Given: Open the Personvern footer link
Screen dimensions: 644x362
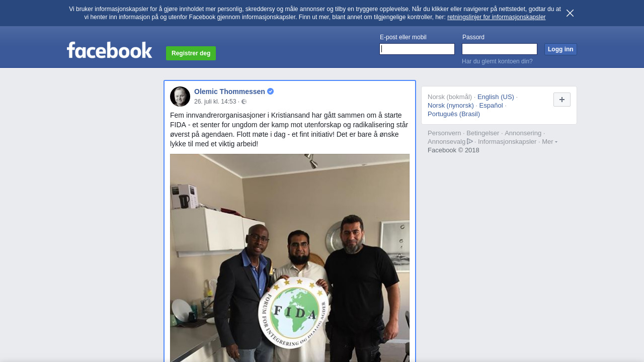Looking at the screenshot, I should 444,133.
